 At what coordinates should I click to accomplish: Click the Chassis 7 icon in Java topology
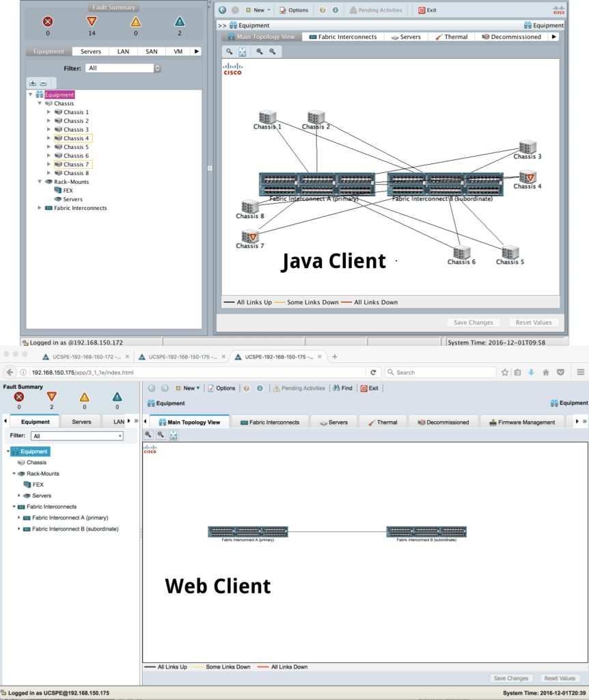coord(250,236)
